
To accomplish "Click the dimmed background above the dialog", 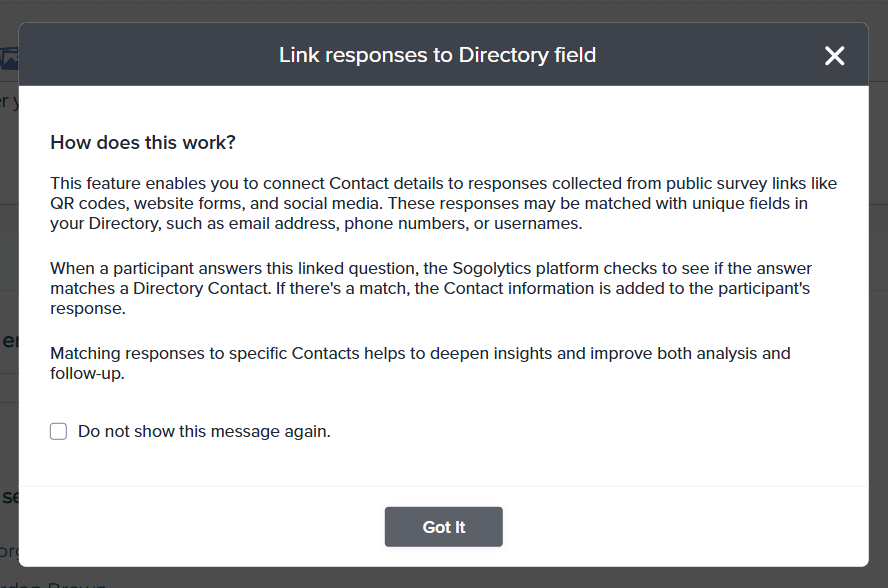I will tap(443, 10).
